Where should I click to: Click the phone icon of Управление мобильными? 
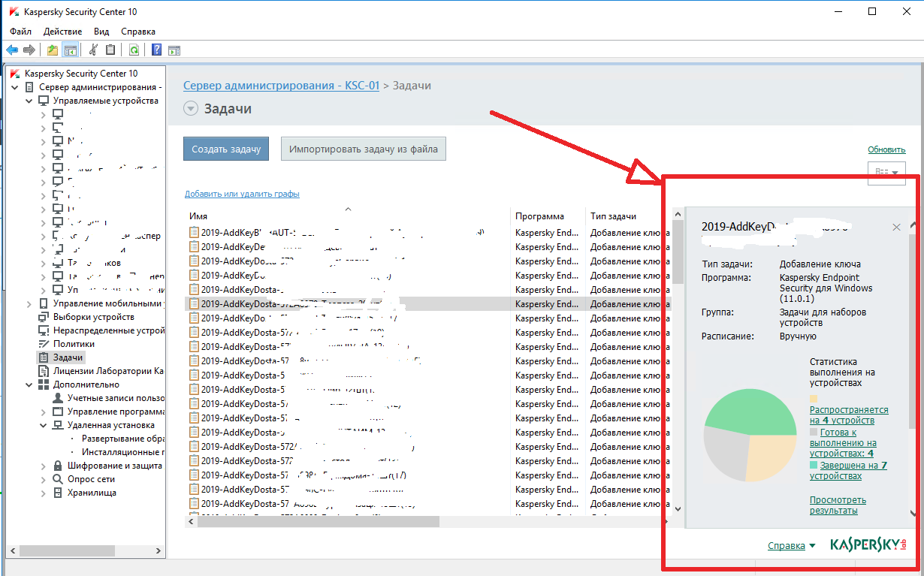click(44, 303)
